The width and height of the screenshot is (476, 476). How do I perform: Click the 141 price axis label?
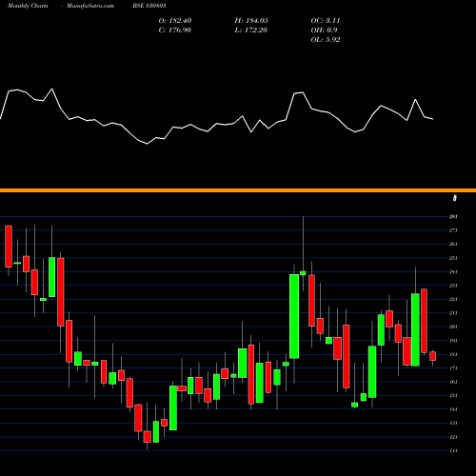(453, 409)
